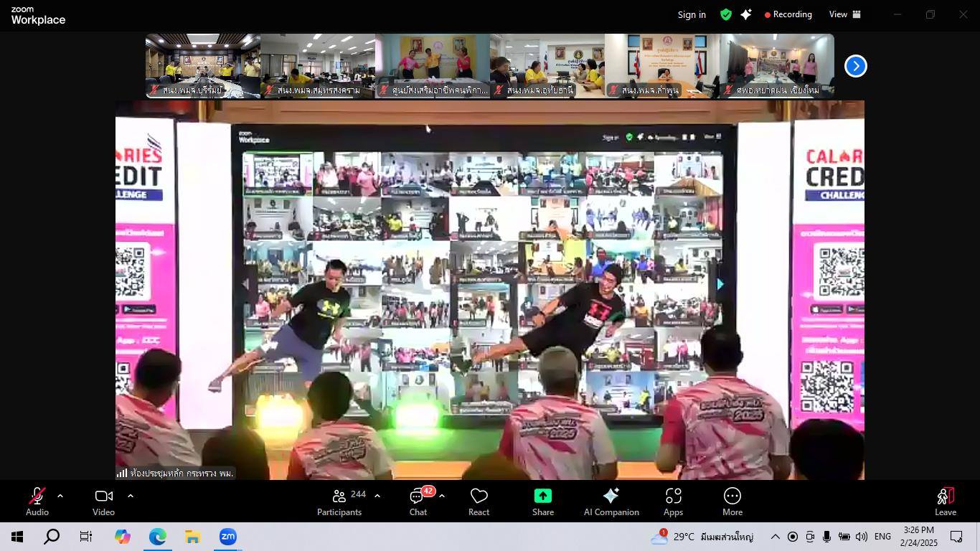Image resolution: width=980 pixels, height=551 pixels.
Task: Leave the meeting
Action: 945,501
